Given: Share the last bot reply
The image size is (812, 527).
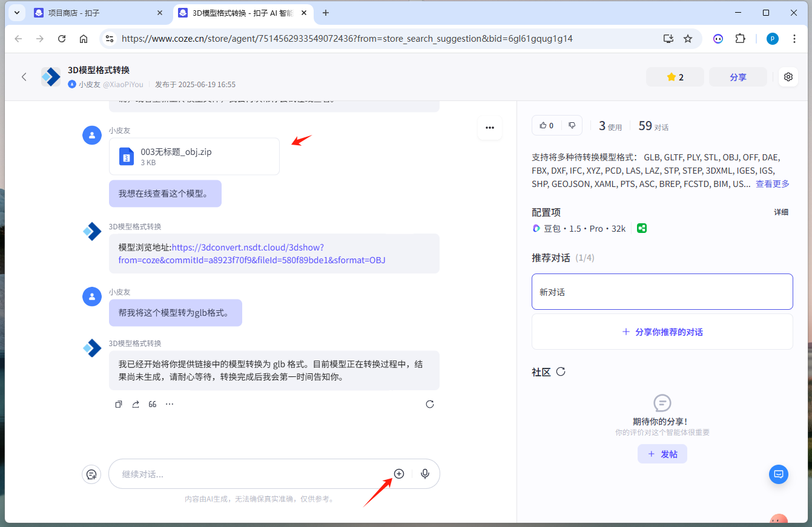Looking at the screenshot, I should tap(136, 404).
